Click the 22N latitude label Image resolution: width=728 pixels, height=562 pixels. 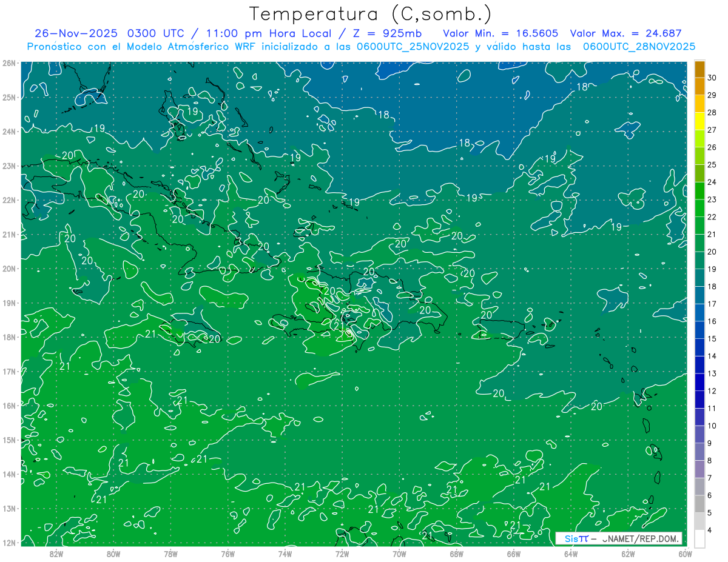click(x=9, y=200)
